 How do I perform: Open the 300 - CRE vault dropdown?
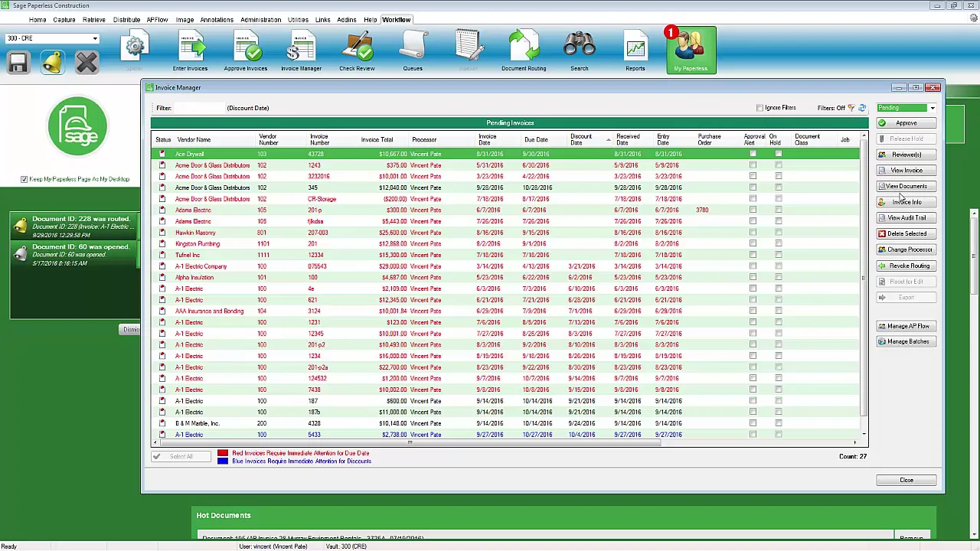tap(95, 38)
